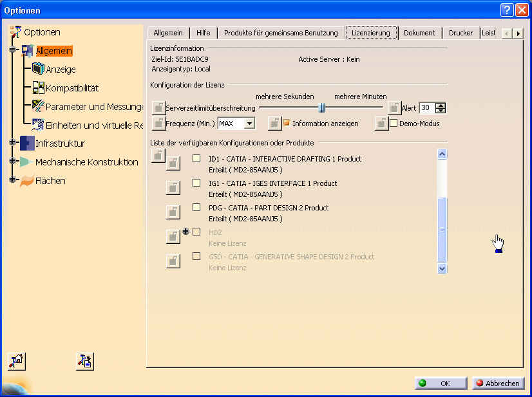The height and width of the screenshot is (397, 532).
Task: Toggle GSD Generative Shape Design checkbox
Action: click(196, 256)
